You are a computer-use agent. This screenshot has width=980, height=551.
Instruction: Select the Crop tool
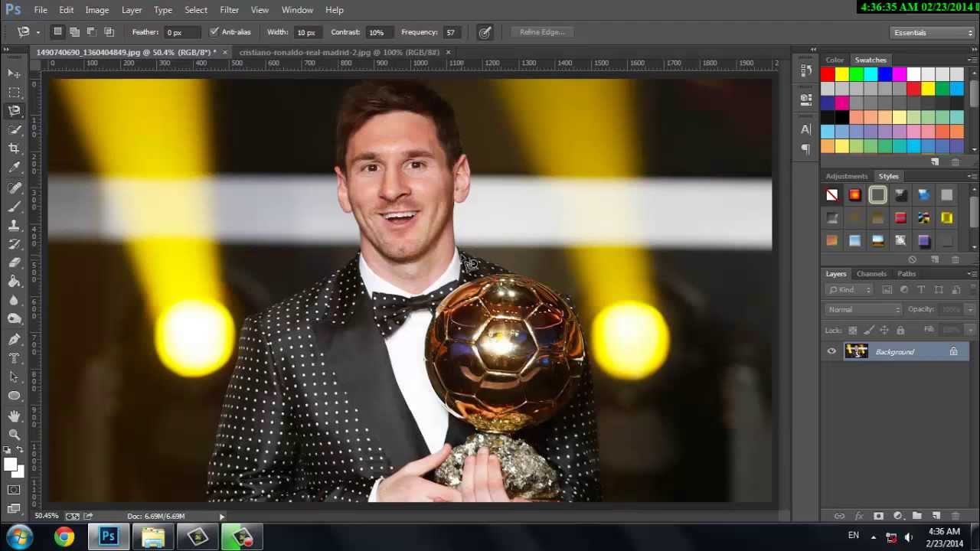click(15, 148)
